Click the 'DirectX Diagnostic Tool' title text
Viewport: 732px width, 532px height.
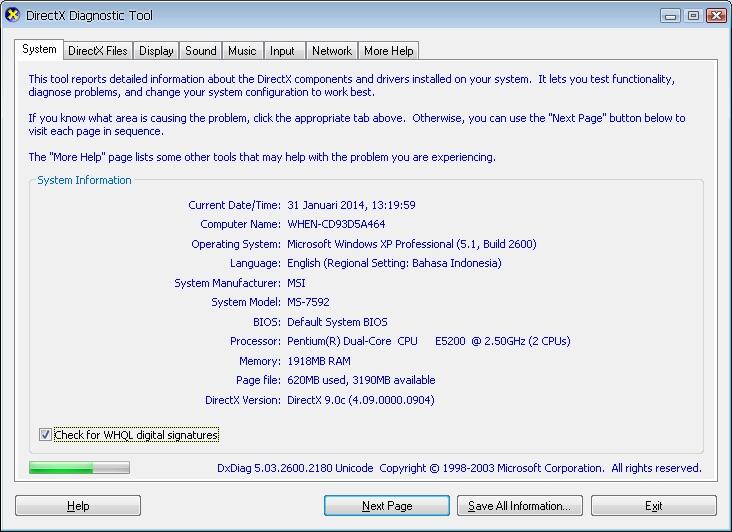89,15
